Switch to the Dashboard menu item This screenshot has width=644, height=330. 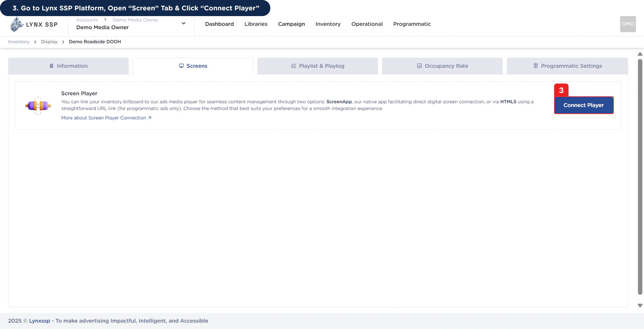pyautogui.click(x=219, y=24)
